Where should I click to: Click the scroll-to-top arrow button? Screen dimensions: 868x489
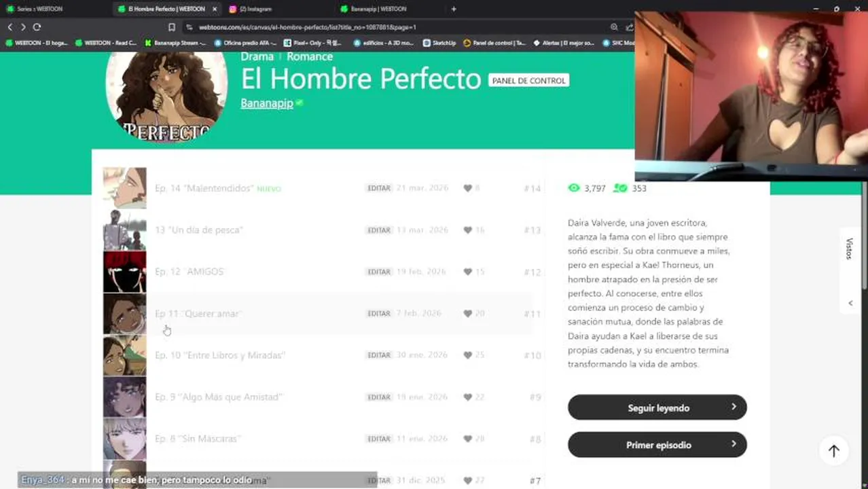pyautogui.click(x=834, y=450)
